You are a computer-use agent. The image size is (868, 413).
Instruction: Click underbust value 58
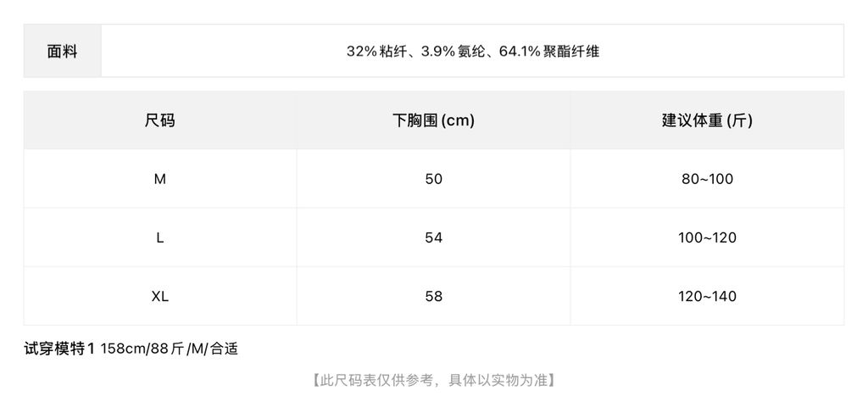(433, 296)
